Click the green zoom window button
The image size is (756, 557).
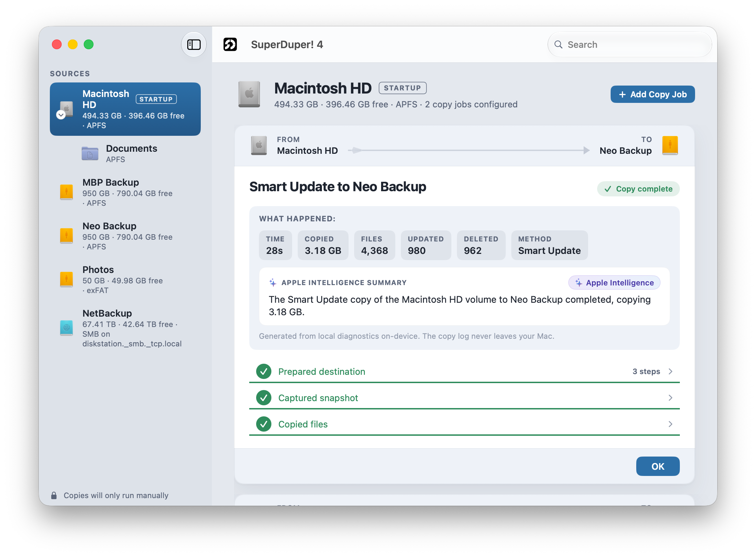[89, 44]
